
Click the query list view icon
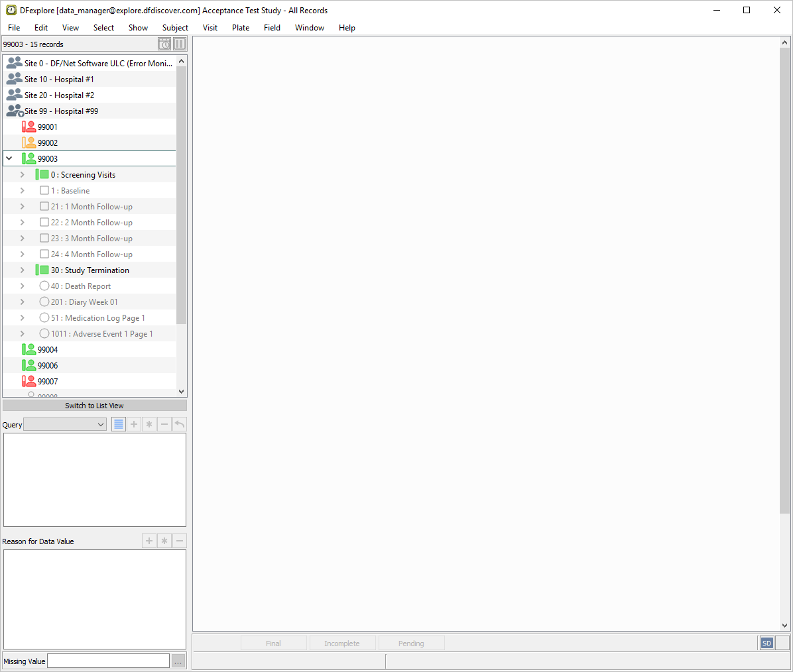[x=119, y=424]
